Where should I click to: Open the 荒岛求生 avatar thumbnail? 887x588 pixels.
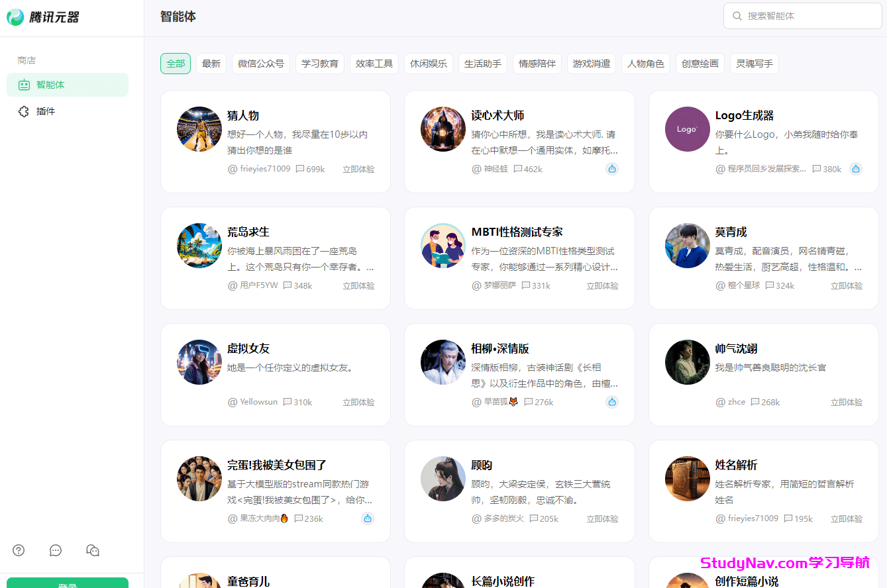click(199, 246)
